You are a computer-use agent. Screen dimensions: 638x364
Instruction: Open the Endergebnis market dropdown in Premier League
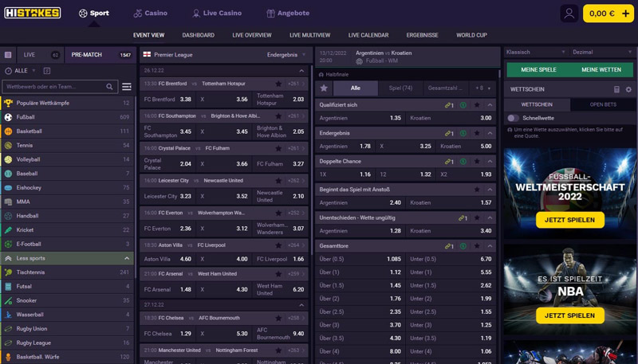click(286, 55)
